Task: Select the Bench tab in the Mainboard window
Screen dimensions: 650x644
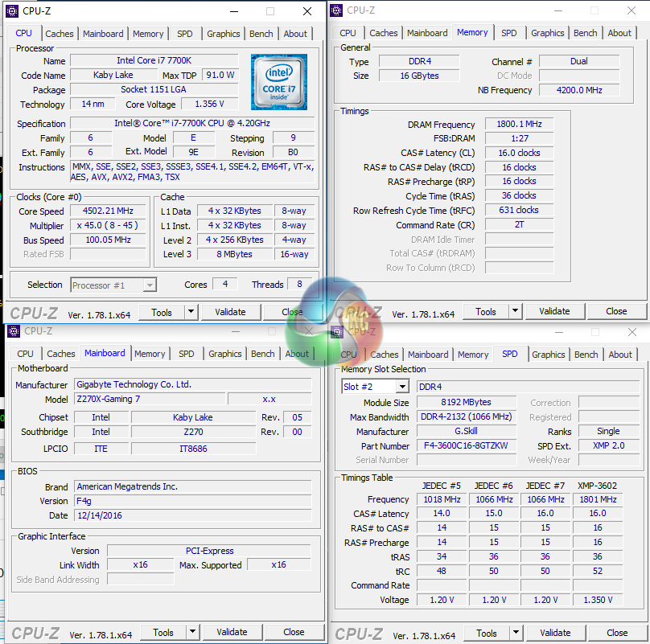Action: point(262,354)
